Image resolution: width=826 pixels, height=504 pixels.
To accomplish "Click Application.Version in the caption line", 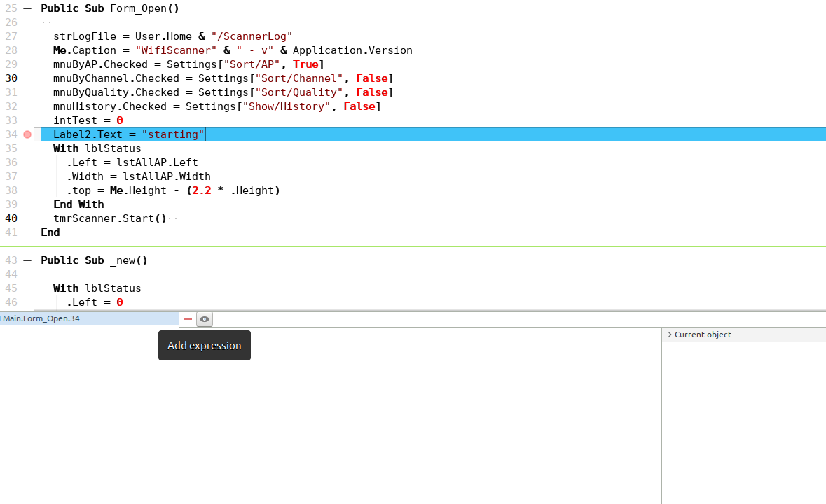I will pos(352,50).
